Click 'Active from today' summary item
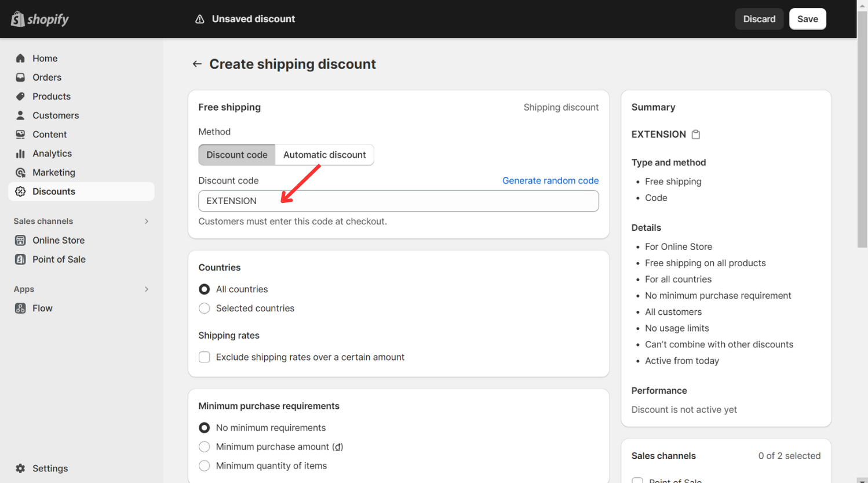Image resolution: width=868 pixels, height=483 pixels. coord(681,361)
